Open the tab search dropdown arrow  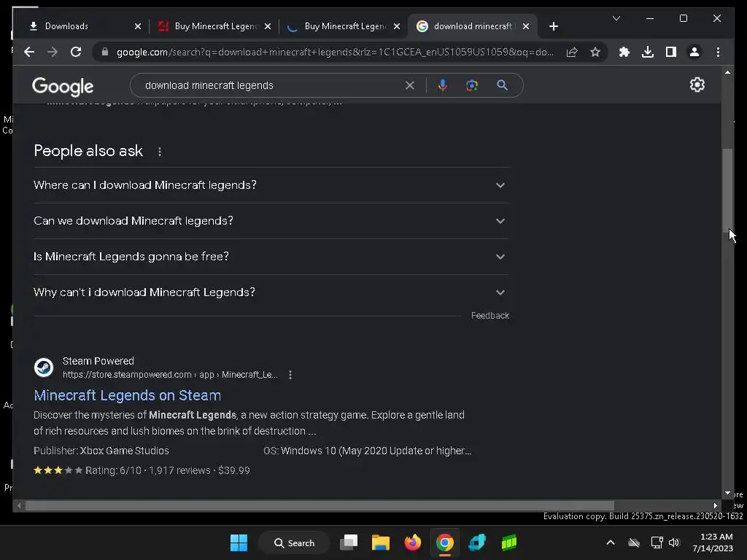[x=616, y=18]
